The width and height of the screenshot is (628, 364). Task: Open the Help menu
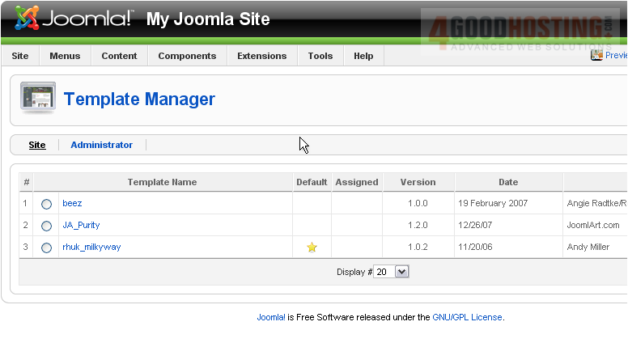pyautogui.click(x=363, y=56)
